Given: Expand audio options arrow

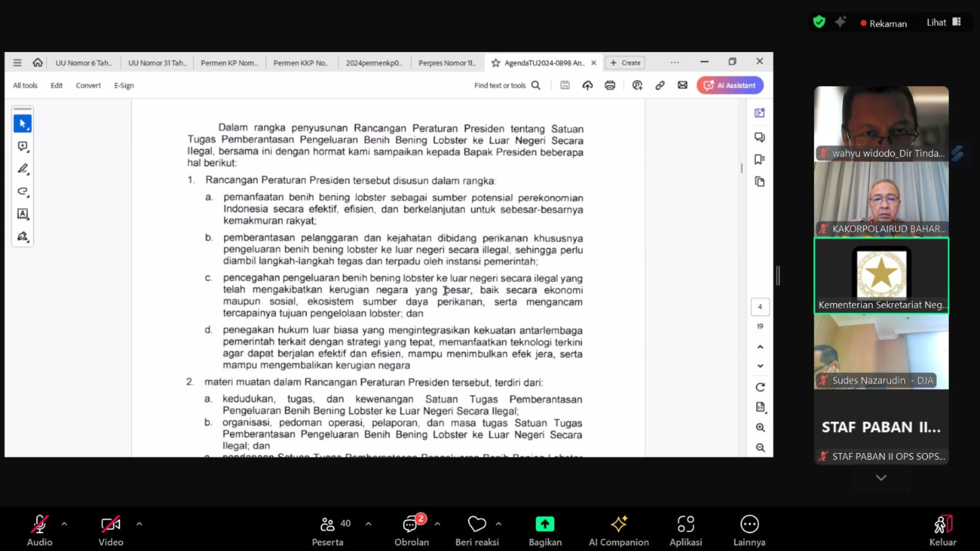Looking at the screenshot, I should click(64, 524).
